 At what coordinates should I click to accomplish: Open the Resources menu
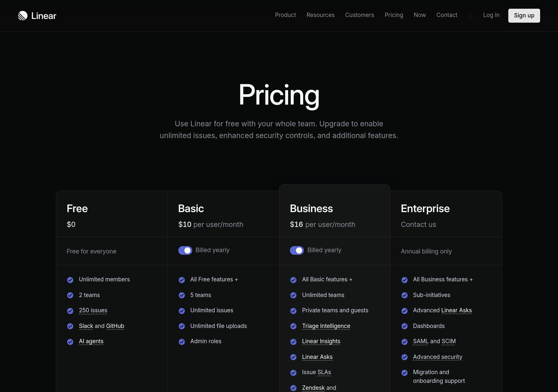[320, 15]
